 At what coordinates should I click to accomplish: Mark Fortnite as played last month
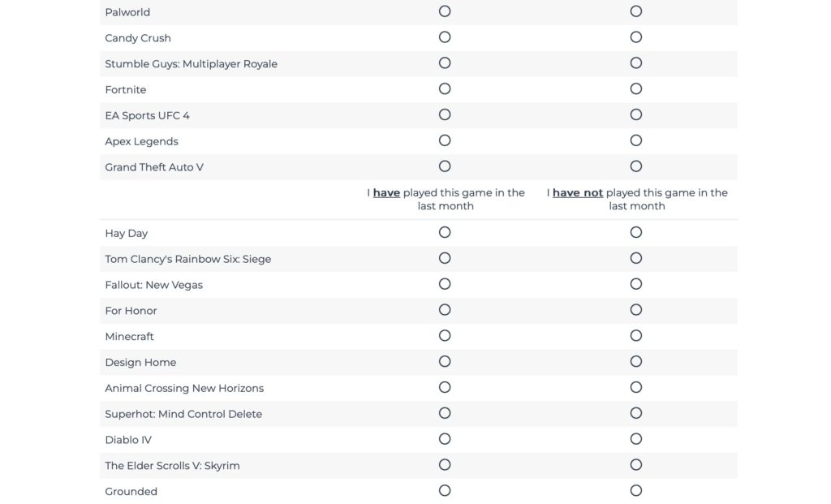(x=445, y=89)
